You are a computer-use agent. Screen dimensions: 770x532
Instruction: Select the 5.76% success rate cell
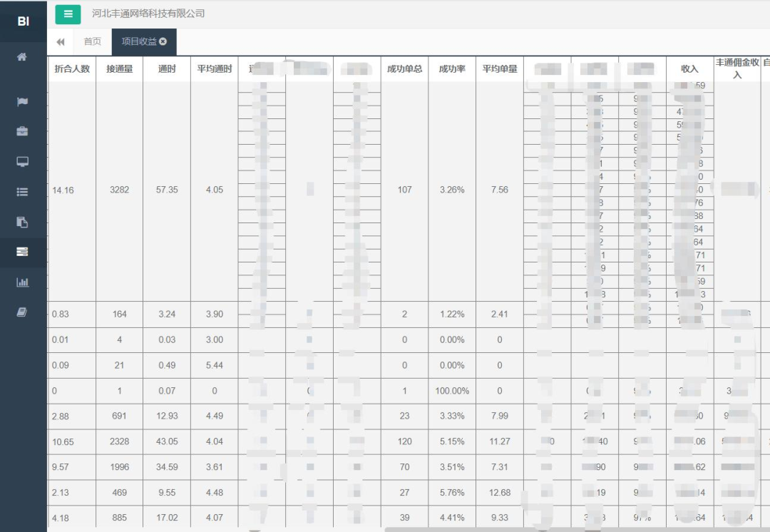tap(452, 493)
